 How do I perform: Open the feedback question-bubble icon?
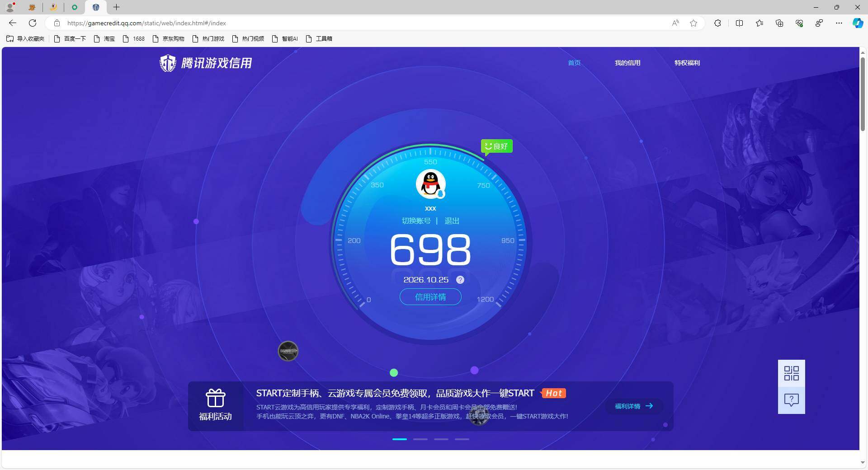pyautogui.click(x=791, y=400)
